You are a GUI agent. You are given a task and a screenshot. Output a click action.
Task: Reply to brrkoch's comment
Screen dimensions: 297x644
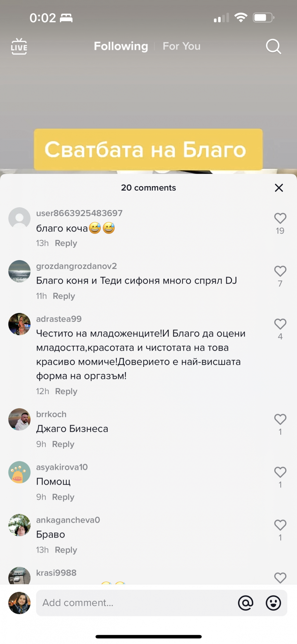(63, 444)
